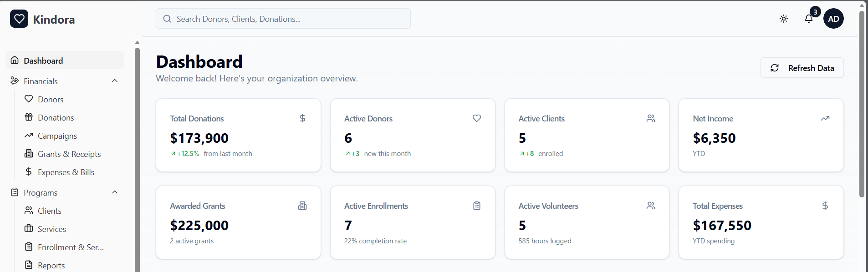Open the Campaigns page
Screen dimensions: 868x272
pos(57,136)
